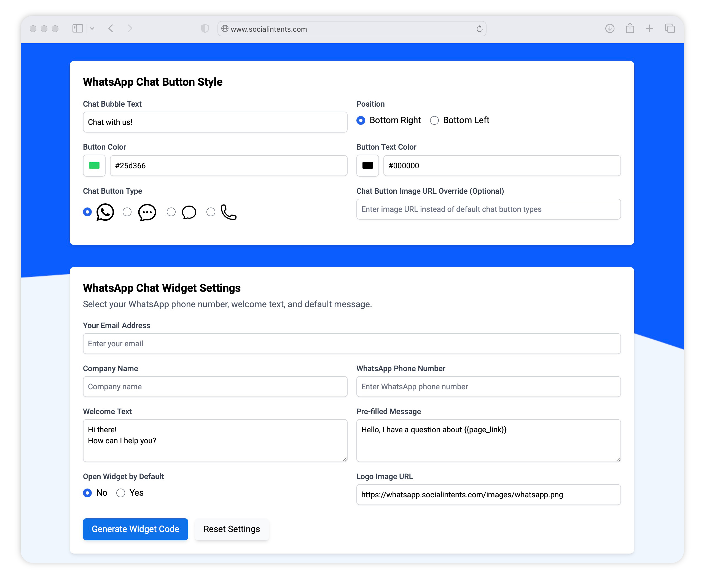The width and height of the screenshot is (704, 588).
Task: Click Generate Widget Code button
Action: pyautogui.click(x=135, y=529)
